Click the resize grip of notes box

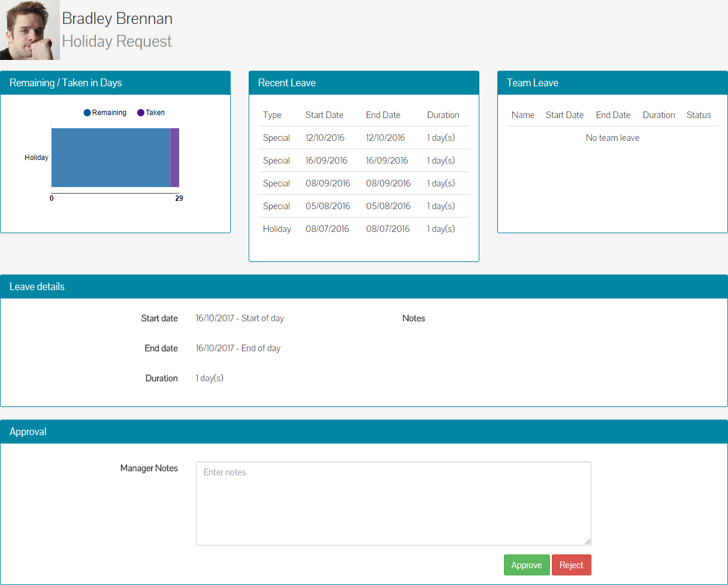pyautogui.click(x=588, y=542)
